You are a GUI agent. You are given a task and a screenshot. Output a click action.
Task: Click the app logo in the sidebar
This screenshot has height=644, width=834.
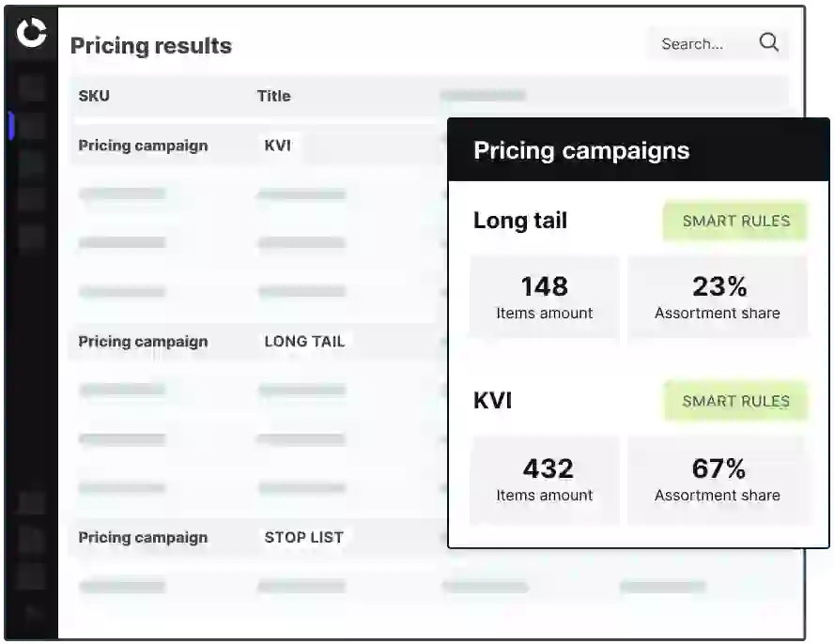click(31, 33)
